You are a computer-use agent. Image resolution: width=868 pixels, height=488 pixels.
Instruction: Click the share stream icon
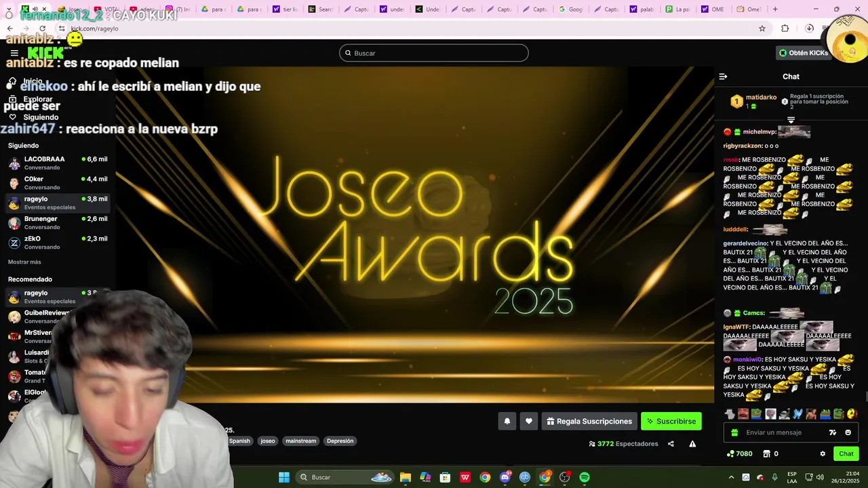671,444
